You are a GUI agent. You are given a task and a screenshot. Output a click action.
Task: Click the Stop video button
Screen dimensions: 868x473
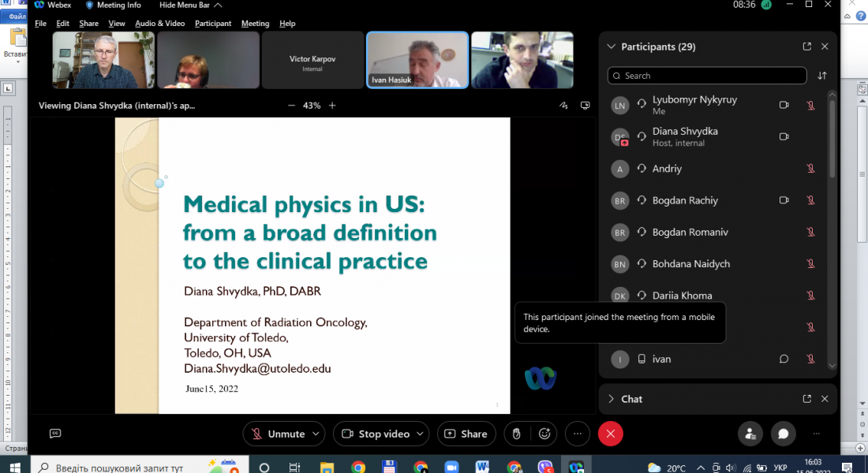[376, 434]
